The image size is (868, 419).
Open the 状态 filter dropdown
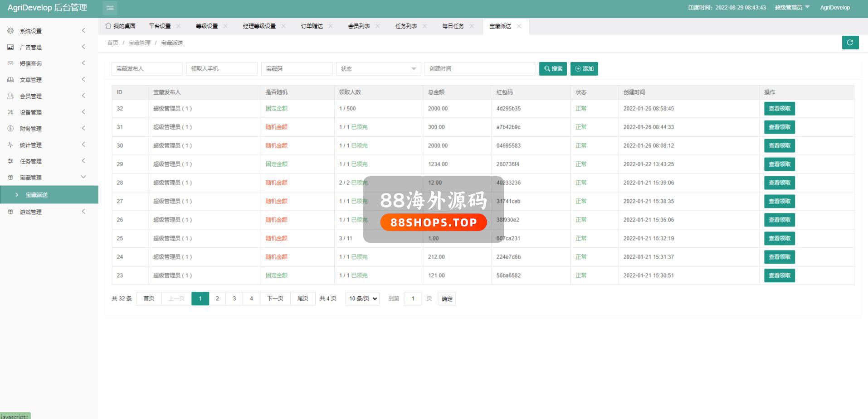(x=378, y=69)
